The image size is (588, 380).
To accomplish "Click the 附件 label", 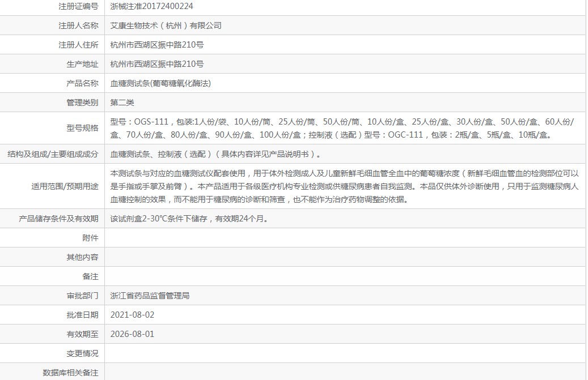I will click(x=90, y=238).
